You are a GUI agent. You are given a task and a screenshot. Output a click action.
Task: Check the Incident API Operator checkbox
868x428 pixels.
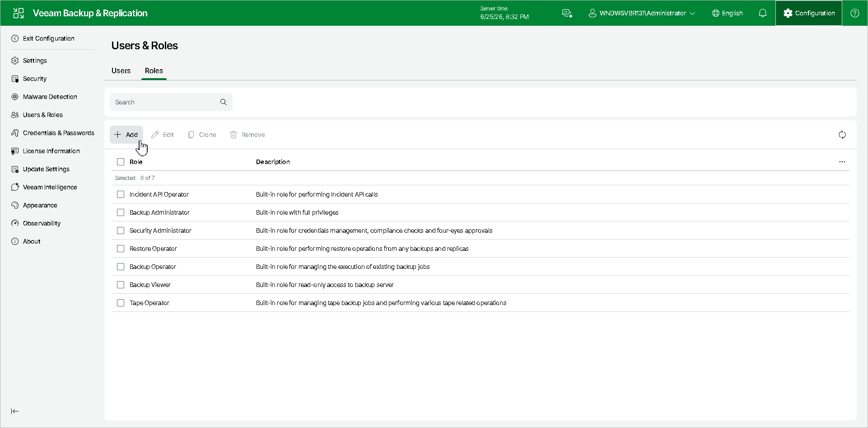(x=121, y=194)
